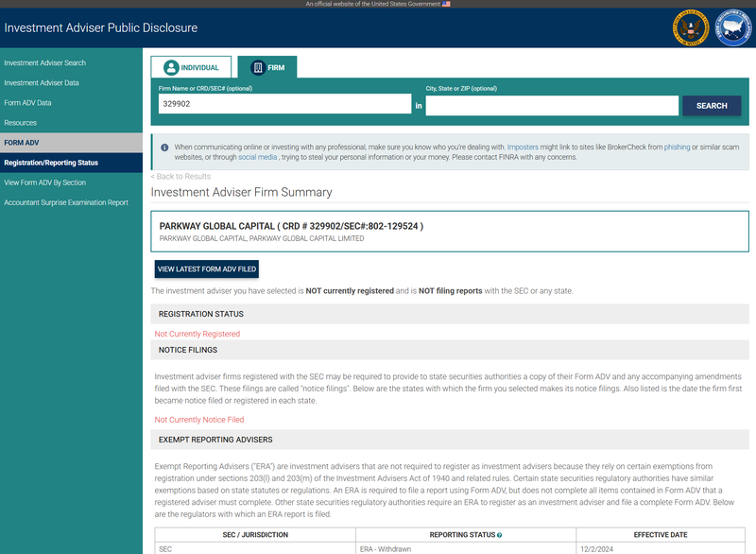Click the Not Currently Notice Filed text
Viewport: 756px width, 554px height.
[x=199, y=420]
